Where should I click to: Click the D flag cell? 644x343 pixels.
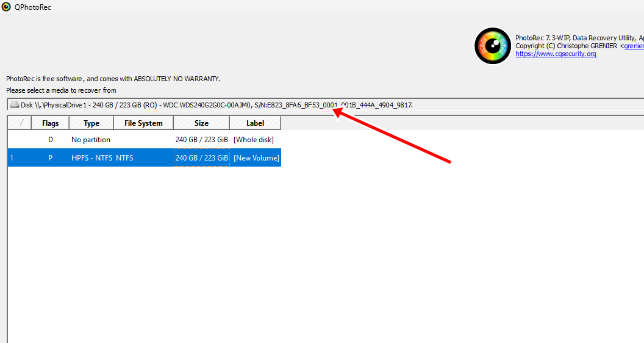(51, 140)
